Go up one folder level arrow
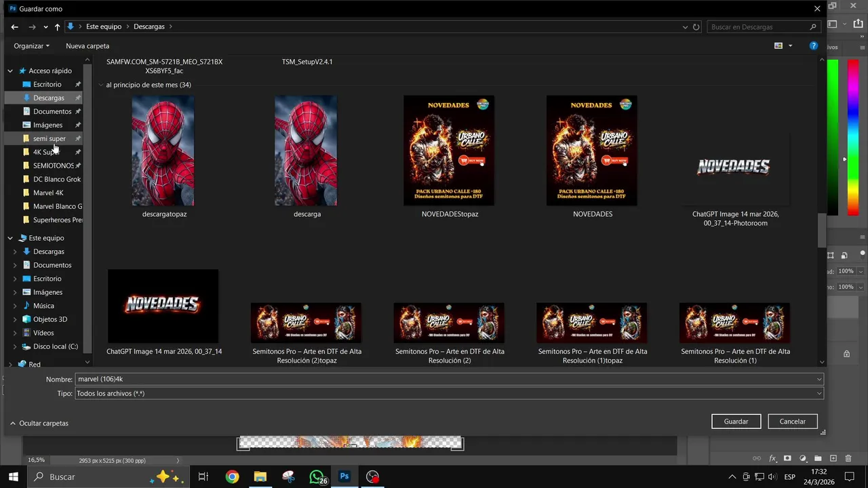 tap(57, 27)
